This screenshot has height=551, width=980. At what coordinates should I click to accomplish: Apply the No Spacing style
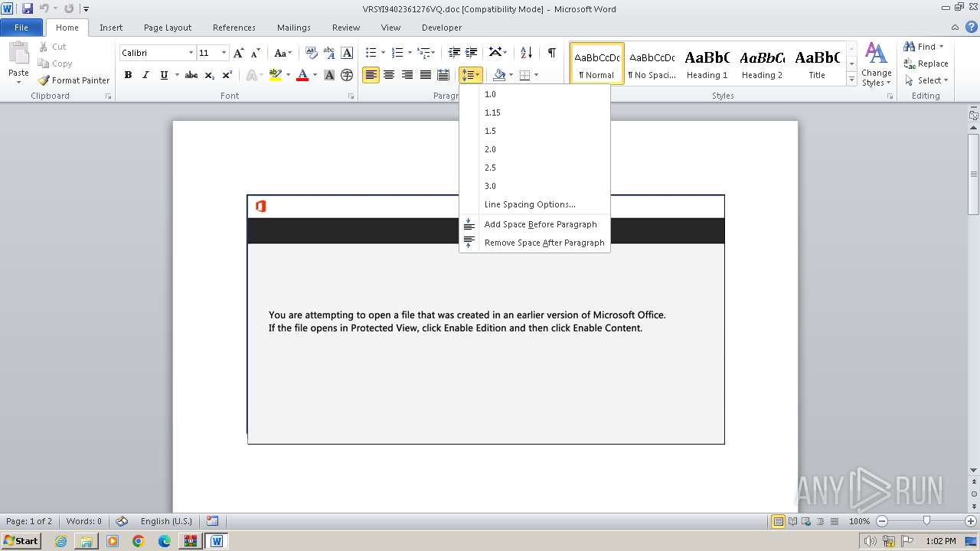tap(652, 64)
